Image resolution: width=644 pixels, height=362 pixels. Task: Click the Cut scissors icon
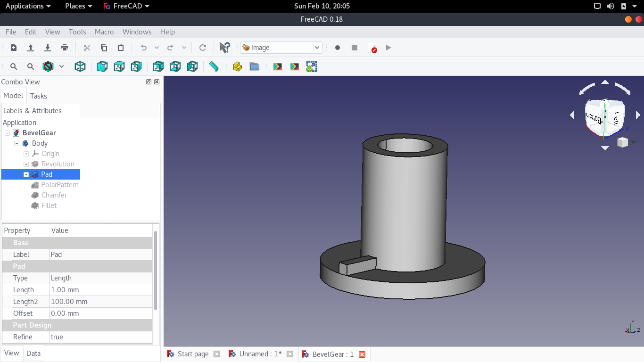[87, 48]
